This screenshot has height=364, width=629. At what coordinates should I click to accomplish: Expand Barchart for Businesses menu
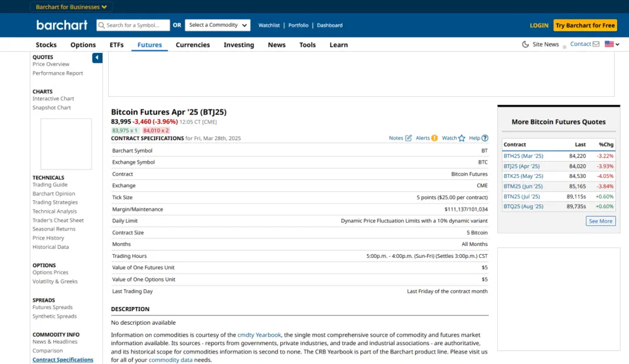(x=71, y=7)
